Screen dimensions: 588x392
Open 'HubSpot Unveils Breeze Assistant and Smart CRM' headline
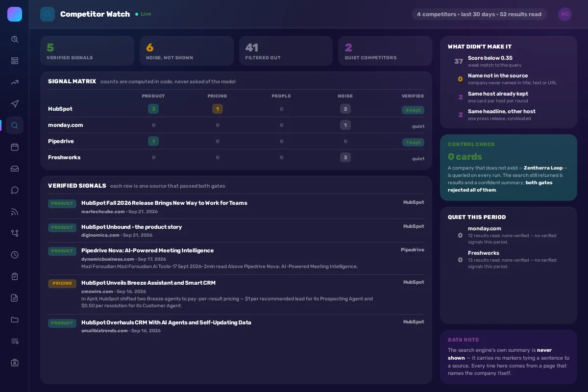(x=148, y=283)
